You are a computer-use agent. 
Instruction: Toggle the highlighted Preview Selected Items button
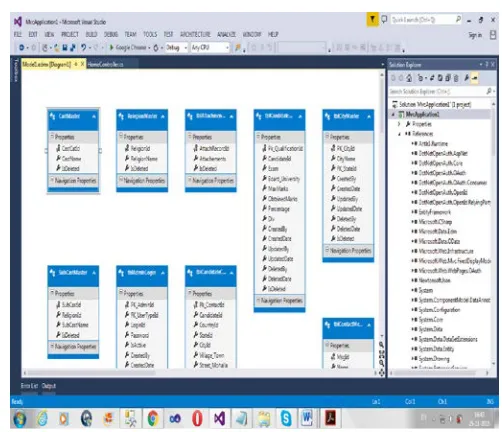(x=475, y=78)
